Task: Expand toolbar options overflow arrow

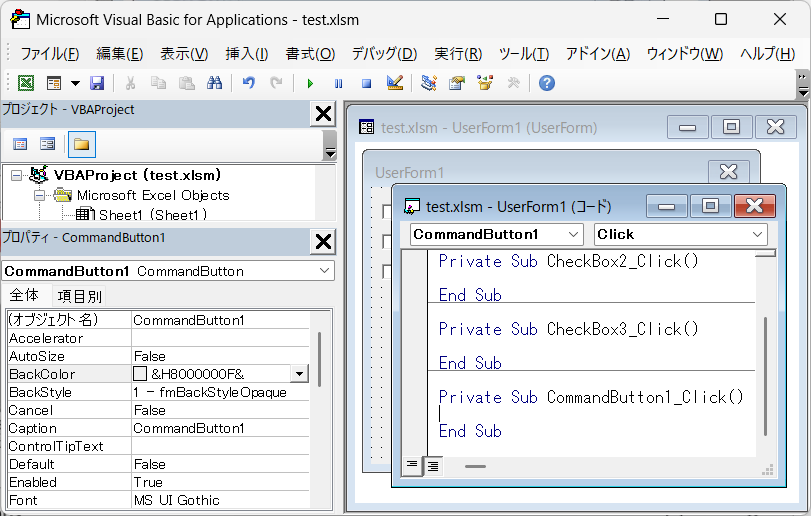Action: pyautogui.click(x=803, y=85)
